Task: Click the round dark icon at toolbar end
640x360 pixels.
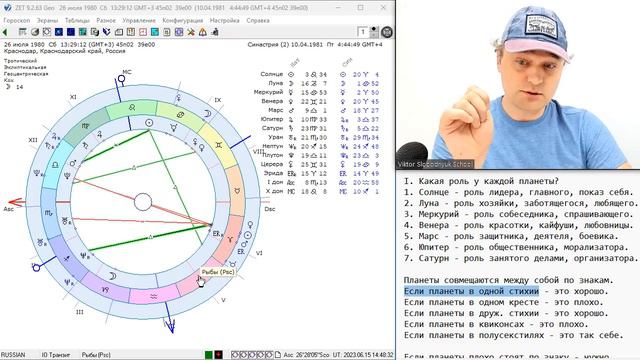Action: [x=387, y=32]
